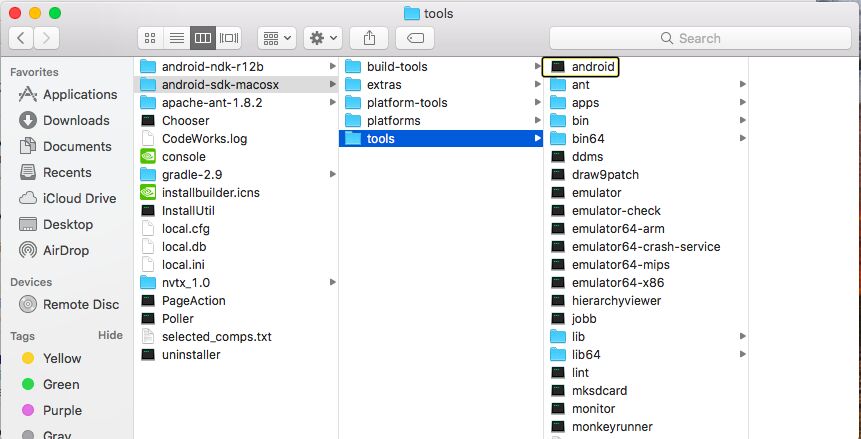Hide the Tags section
Screen dimensions: 861x439
(x=110, y=335)
